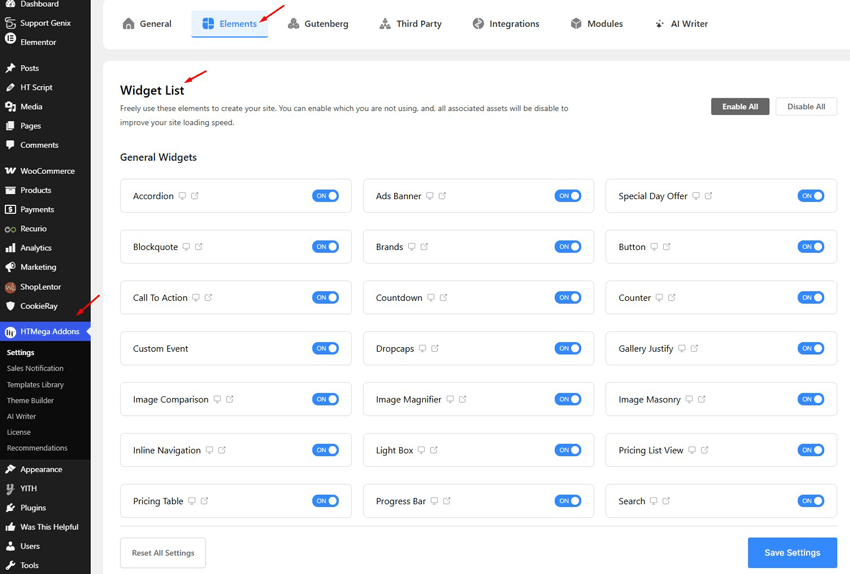Click the Blockquote demo monitor icon
The height and width of the screenshot is (574, 850).
(x=186, y=247)
